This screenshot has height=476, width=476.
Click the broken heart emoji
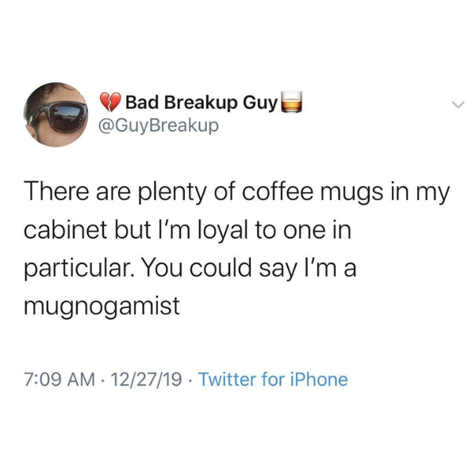click(110, 102)
